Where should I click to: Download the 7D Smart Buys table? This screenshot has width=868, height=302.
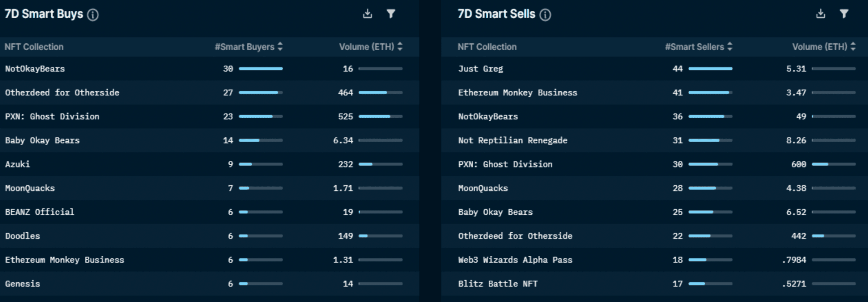[x=367, y=14]
